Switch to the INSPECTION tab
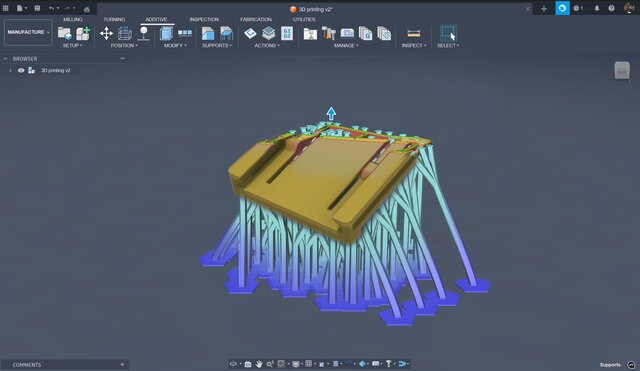The height and width of the screenshot is (371, 640). [204, 19]
